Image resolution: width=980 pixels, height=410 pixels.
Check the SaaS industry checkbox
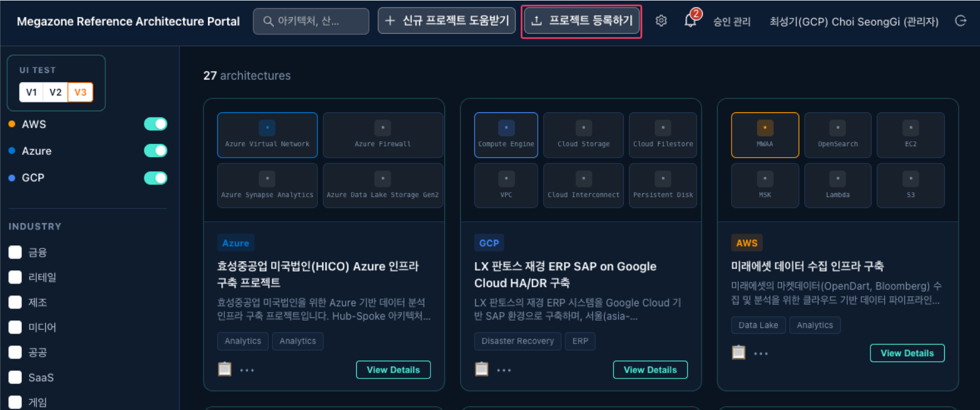(15, 378)
